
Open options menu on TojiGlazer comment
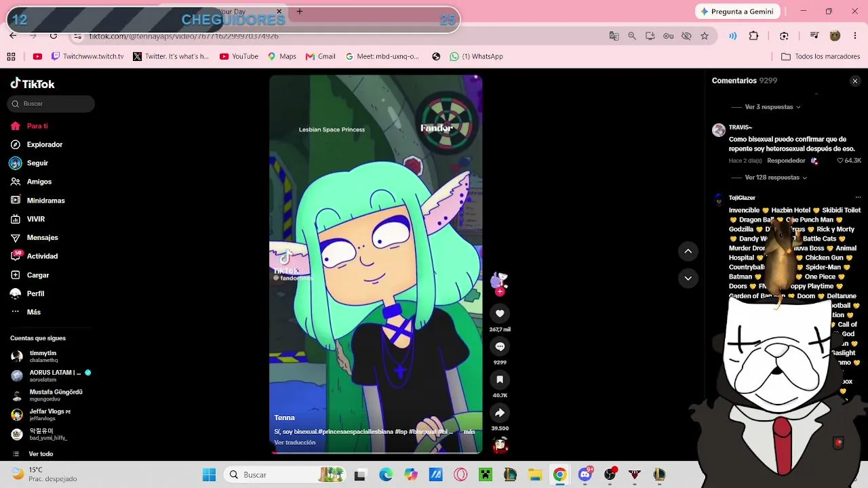(858, 198)
